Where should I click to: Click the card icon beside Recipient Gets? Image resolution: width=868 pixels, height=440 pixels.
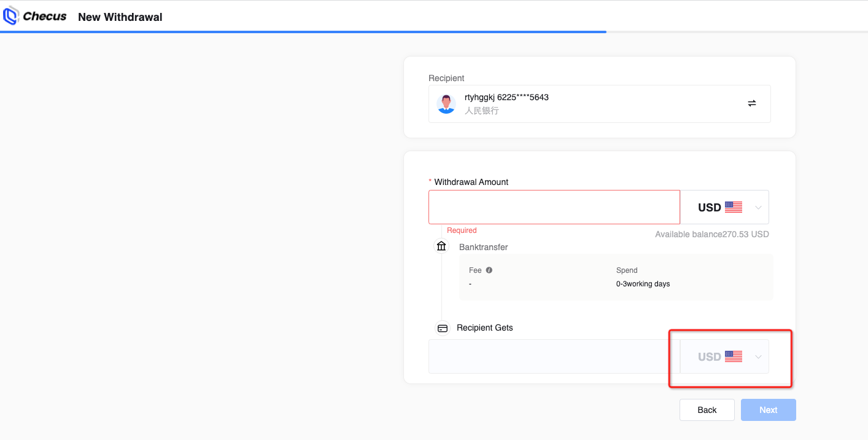(442, 328)
